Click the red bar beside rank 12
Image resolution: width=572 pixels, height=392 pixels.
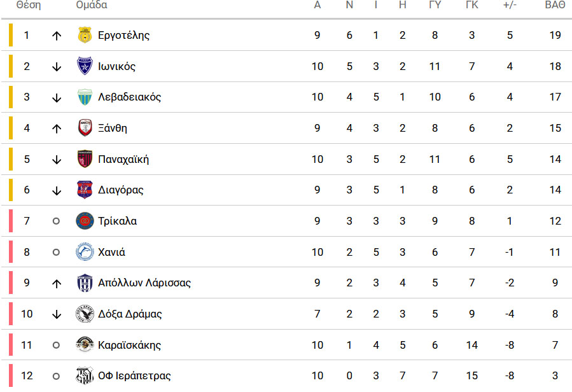pos(11,375)
